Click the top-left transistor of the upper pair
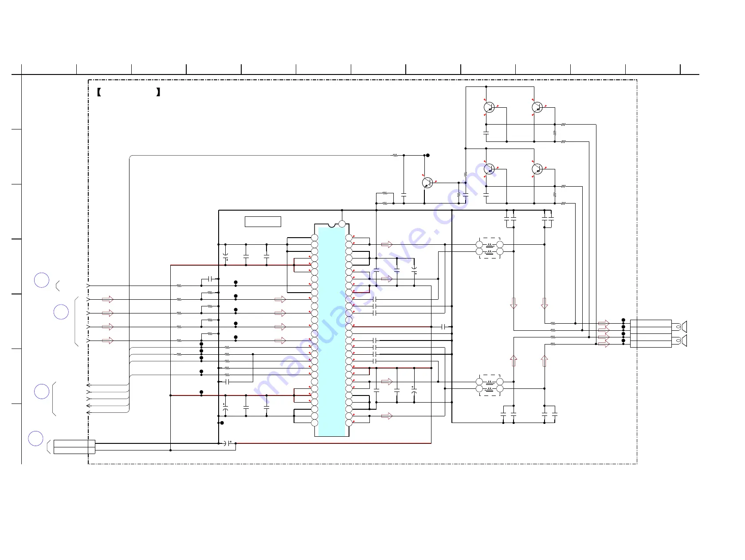Screen dimensions: 745x560 pos(489,107)
